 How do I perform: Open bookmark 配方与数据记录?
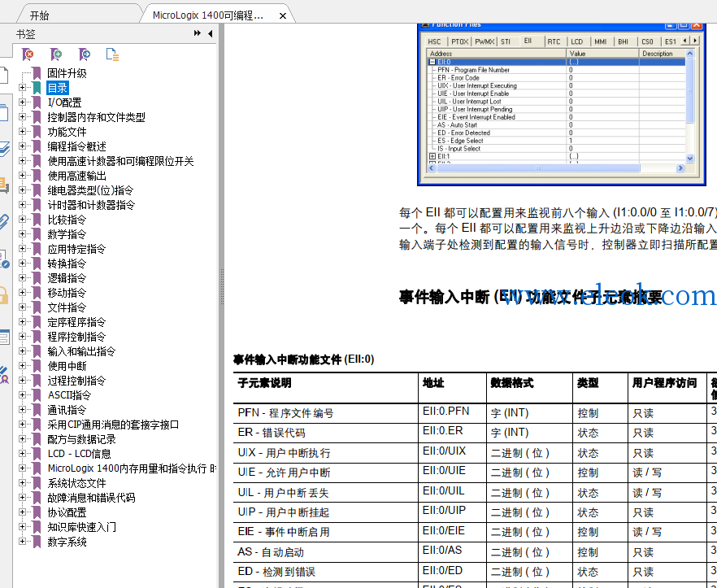pos(81,439)
